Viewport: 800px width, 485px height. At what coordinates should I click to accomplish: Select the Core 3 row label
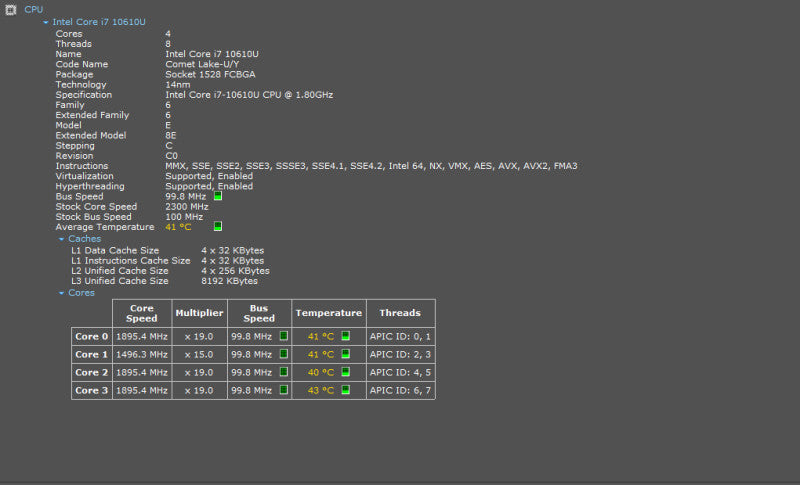(91, 390)
